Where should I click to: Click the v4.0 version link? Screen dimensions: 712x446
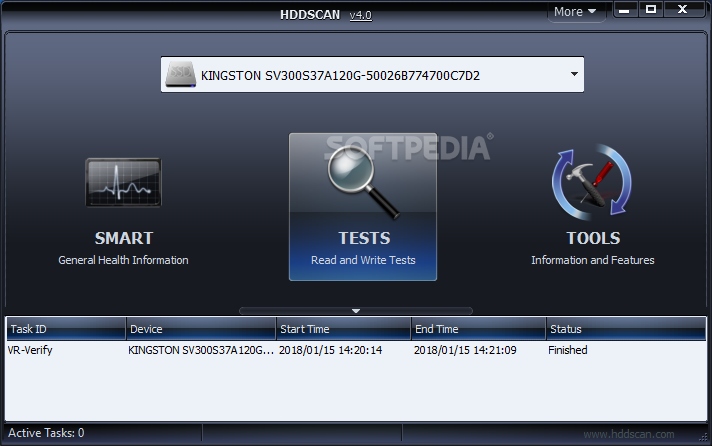(361, 15)
